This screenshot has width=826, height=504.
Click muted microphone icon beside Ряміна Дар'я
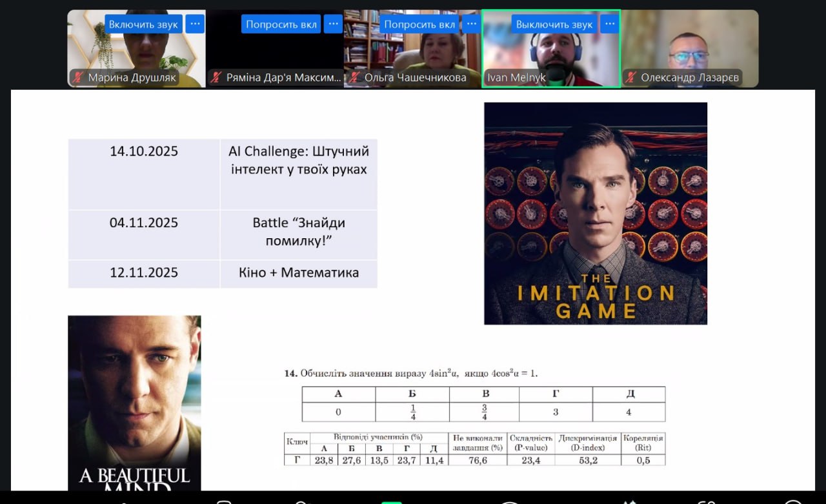point(216,77)
